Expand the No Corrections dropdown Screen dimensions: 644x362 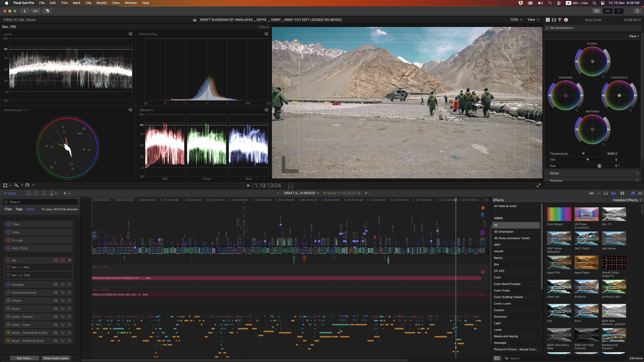pyautogui.click(x=562, y=28)
